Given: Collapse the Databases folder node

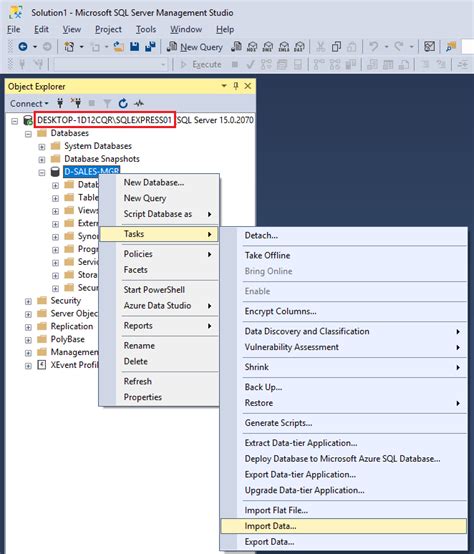Looking at the screenshot, I should pyautogui.click(x=28, y=134).
